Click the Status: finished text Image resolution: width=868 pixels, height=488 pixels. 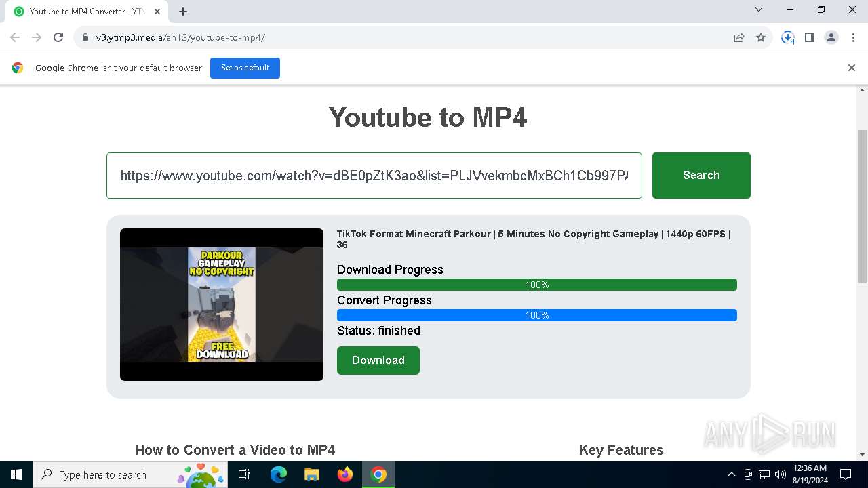[x=378, y=331]
